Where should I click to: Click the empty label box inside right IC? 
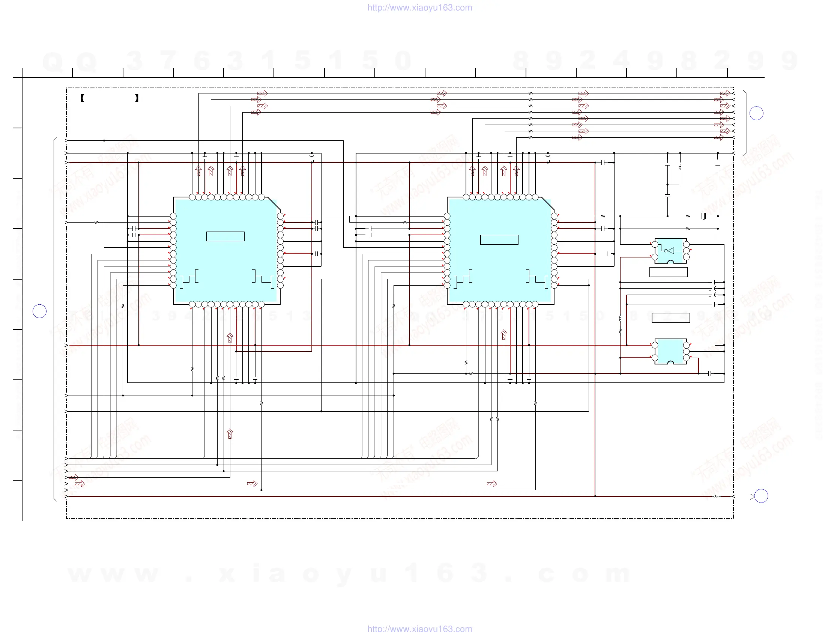tap(499, 240)
